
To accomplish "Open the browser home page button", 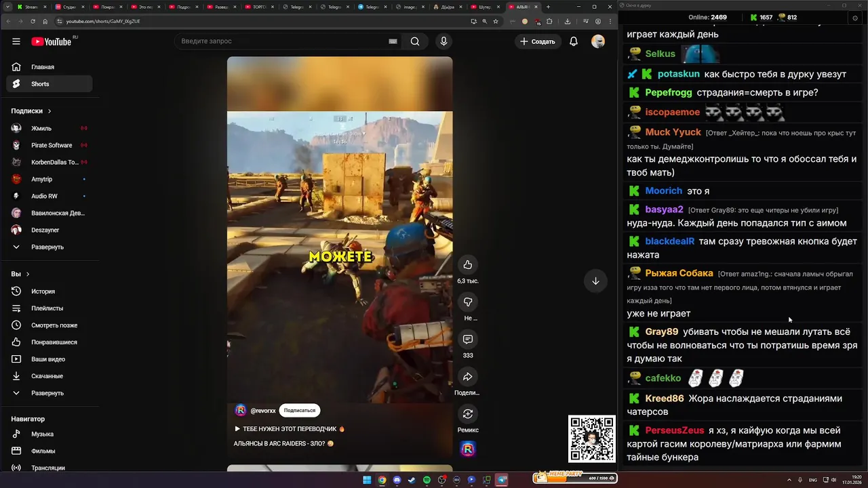I will (x=45, y=21).
